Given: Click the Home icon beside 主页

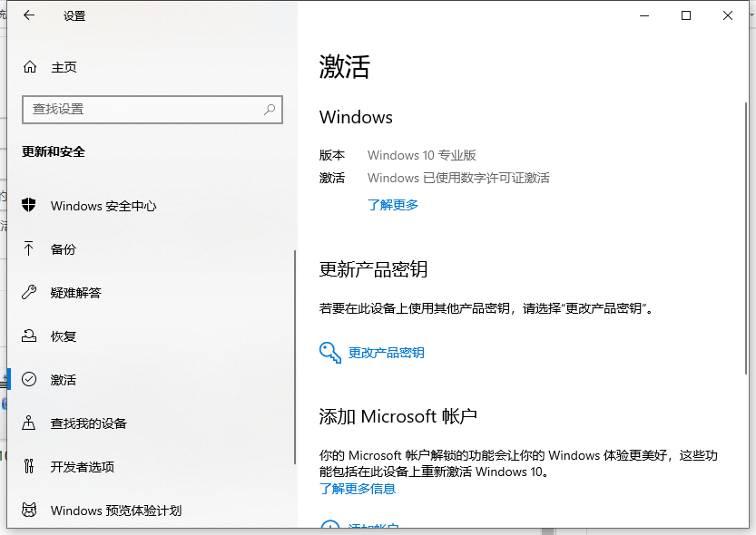Looking at the screenshot, I should coord(29,67).
